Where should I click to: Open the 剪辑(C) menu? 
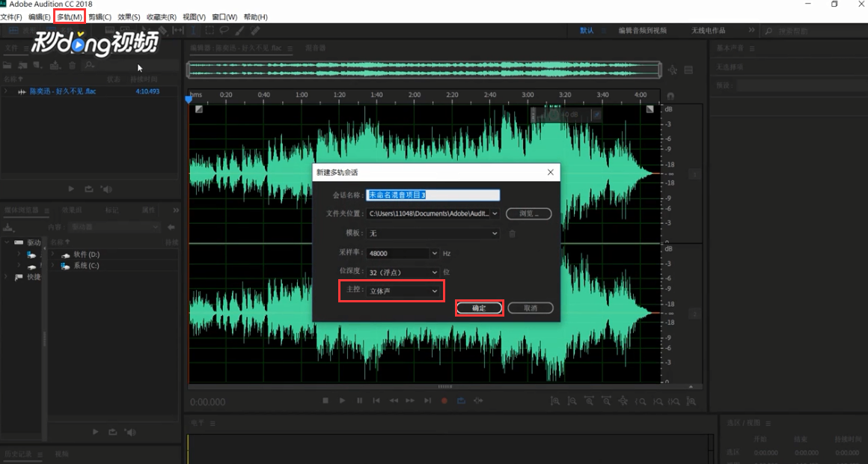click(100, 16)
